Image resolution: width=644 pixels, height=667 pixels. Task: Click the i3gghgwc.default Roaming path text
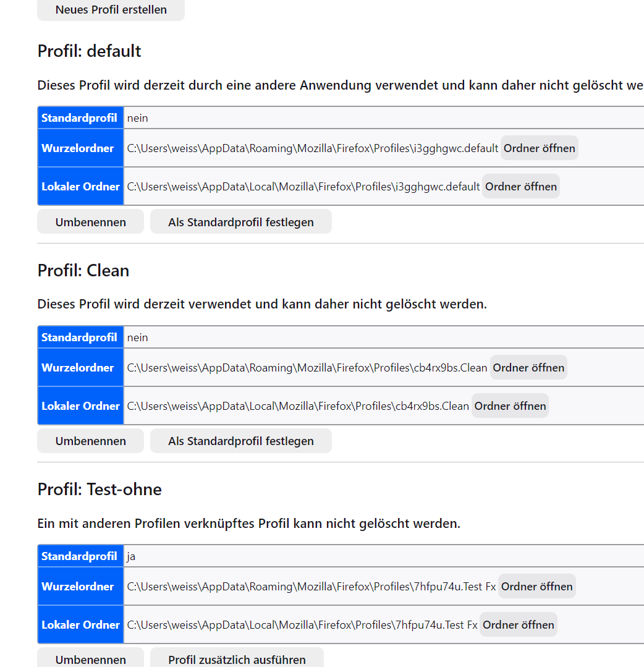(313, 148)
